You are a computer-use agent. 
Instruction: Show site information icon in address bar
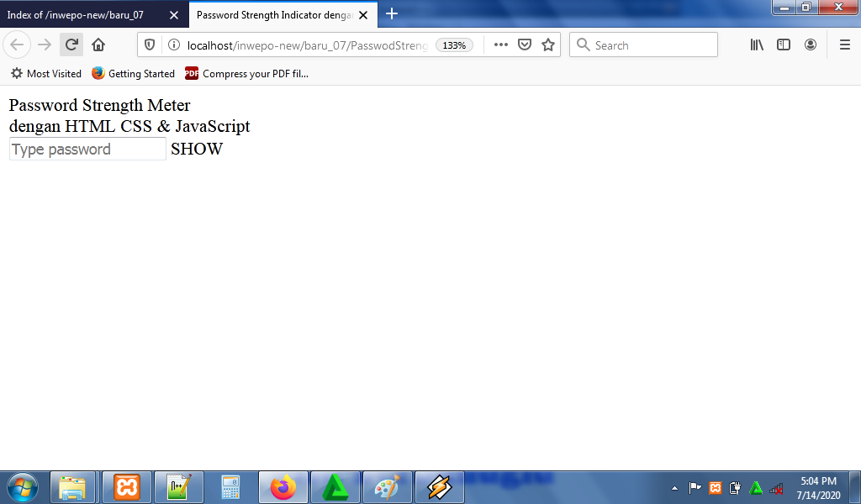point(173,45)
